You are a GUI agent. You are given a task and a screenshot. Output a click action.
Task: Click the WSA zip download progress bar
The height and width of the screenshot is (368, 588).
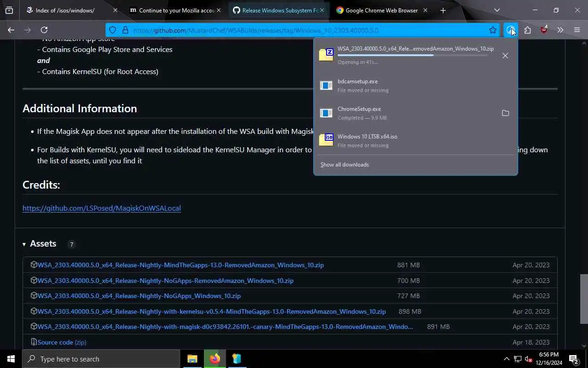413,56
